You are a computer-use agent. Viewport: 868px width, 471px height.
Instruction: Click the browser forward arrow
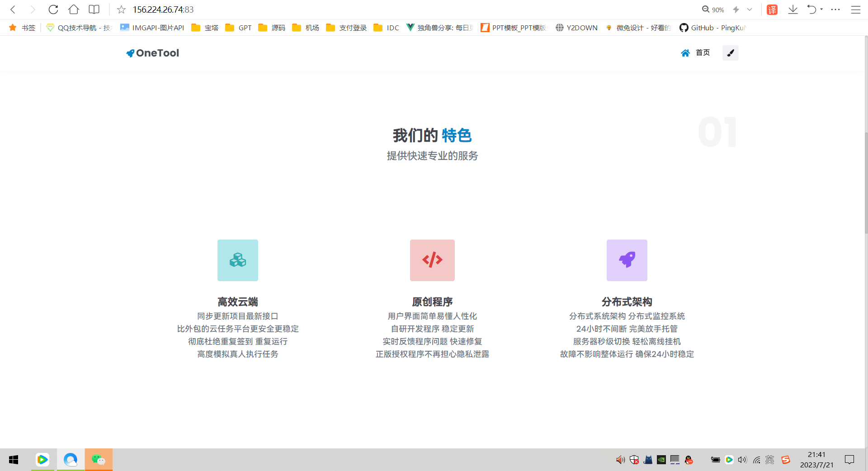[x=33, y=9]
